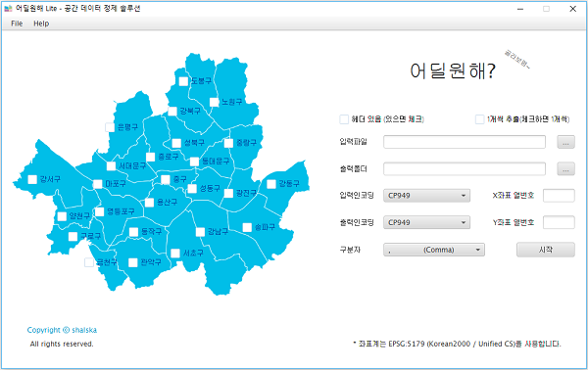Check the 노원구 district checkbox
The width and height of the screenshot is (588, 370).
[x=214, y=102]
